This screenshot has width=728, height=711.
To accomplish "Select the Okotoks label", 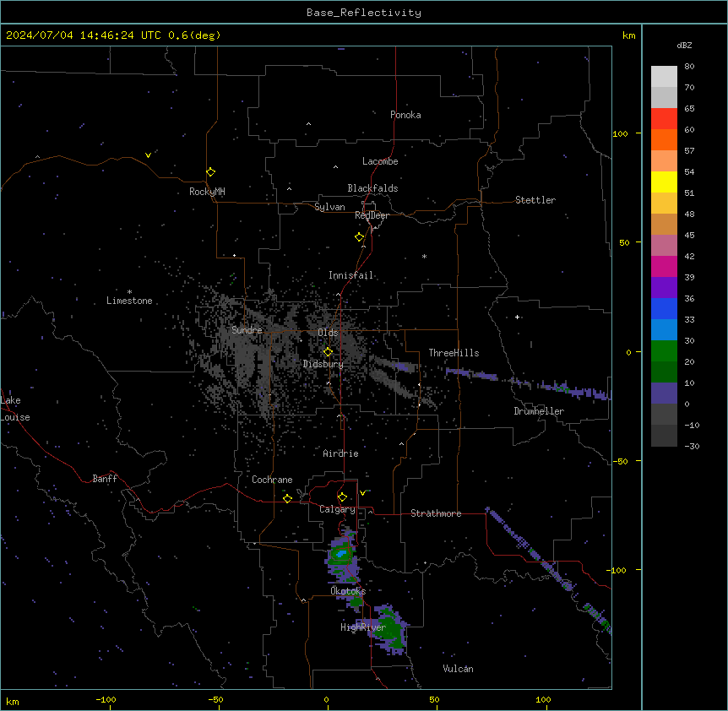I will (348, 591).
